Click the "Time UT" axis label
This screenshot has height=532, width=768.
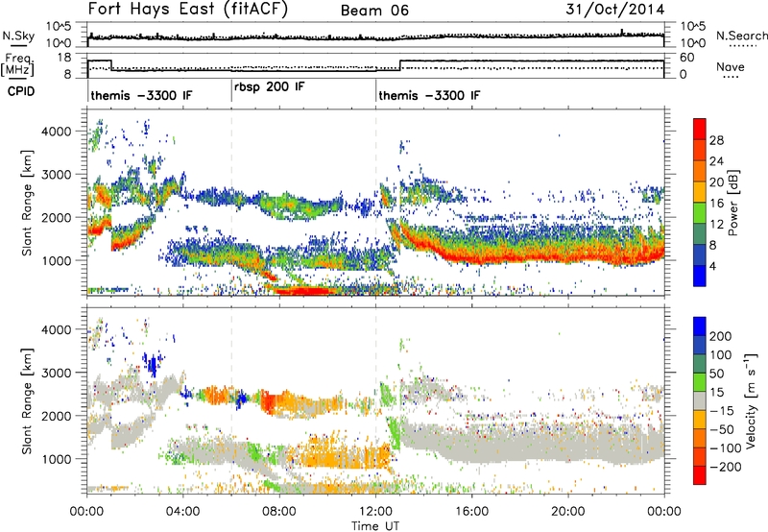click(375, 526)
